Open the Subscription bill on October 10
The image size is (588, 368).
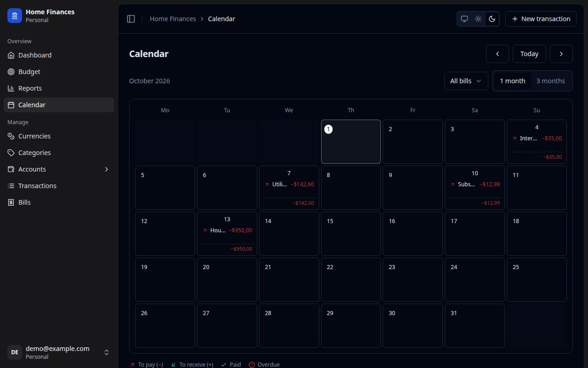(x=475, y=184)
